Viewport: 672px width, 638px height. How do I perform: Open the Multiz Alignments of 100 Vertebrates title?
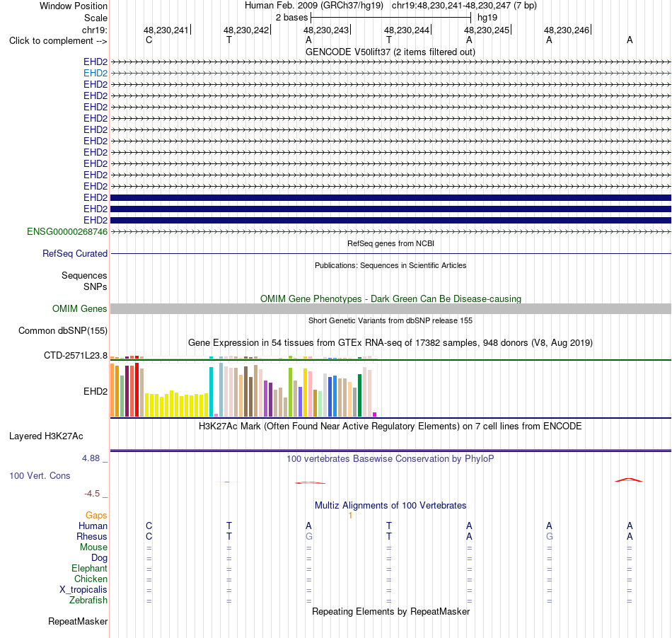[x=390, y=506]
